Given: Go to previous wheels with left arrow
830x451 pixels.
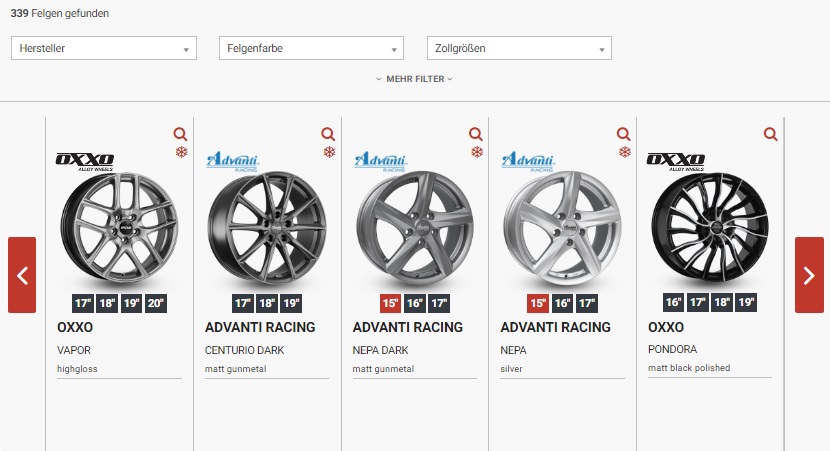Looking at the screenshot, I should pos(22,275).
